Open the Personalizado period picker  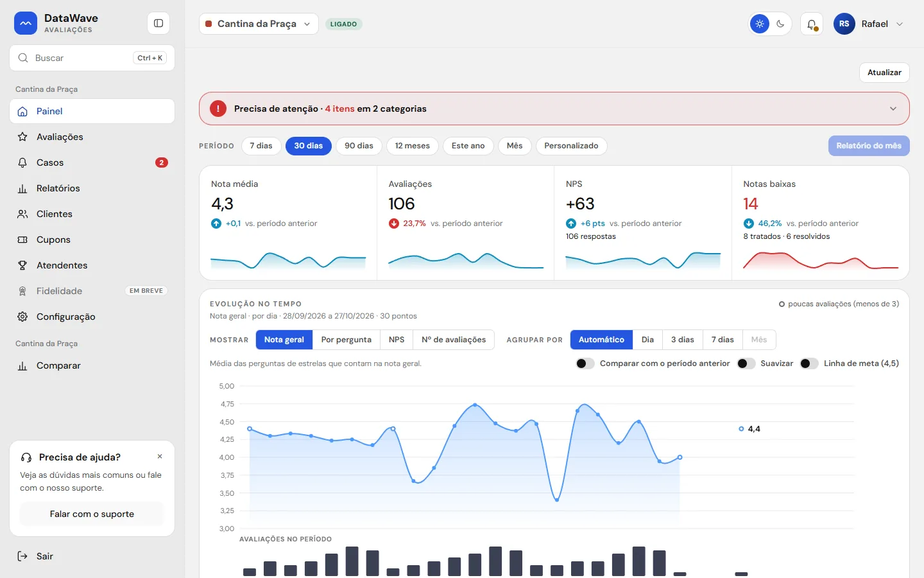pos(571,146)
